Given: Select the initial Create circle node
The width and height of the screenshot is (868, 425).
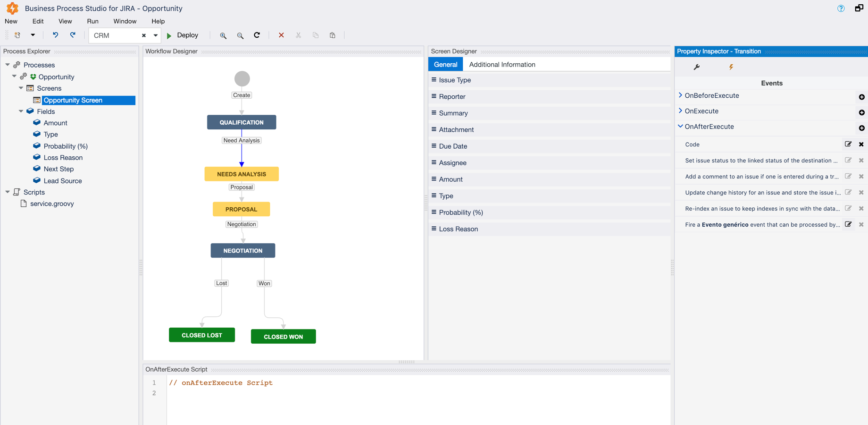Looking at the screenshot, I should click(x=242, y=79).
